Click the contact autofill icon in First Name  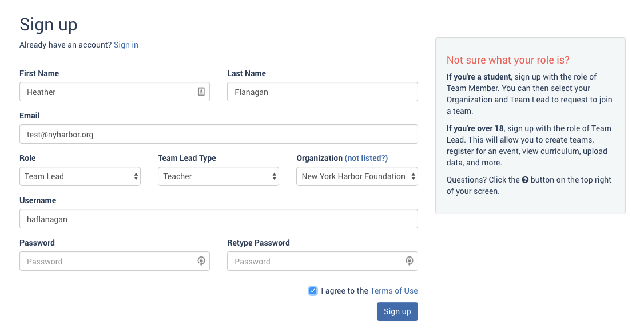(201, 92)
